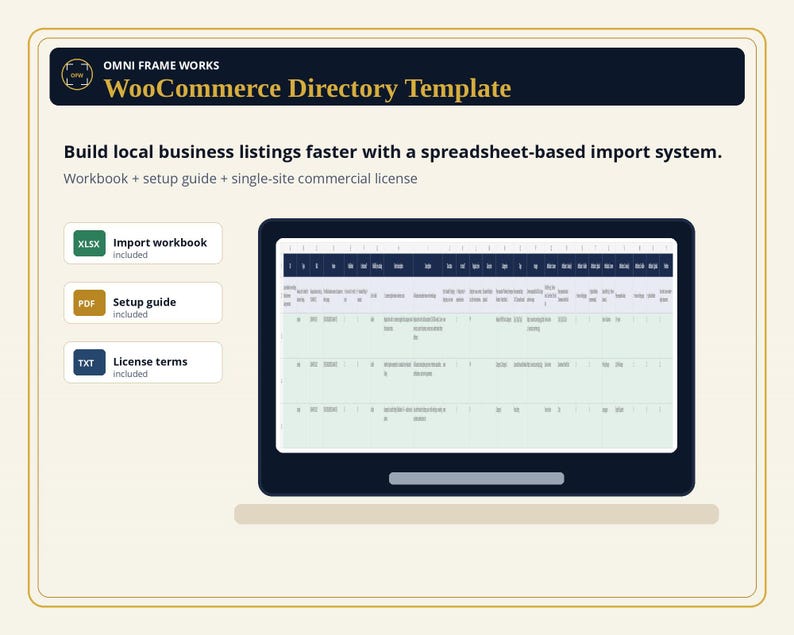
Task: Click 'included' under Import workbook
Action: [x=130, y=255]
